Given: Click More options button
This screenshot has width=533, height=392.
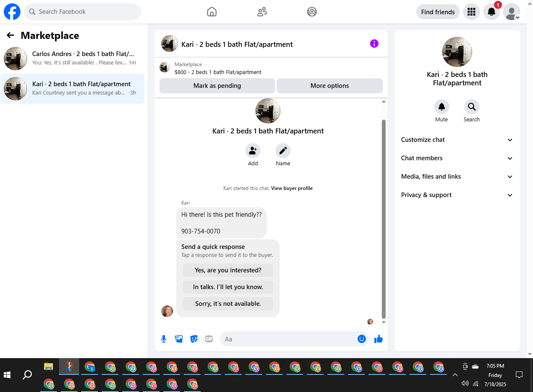Looking at the screenshot, I should tap(330, 86).
